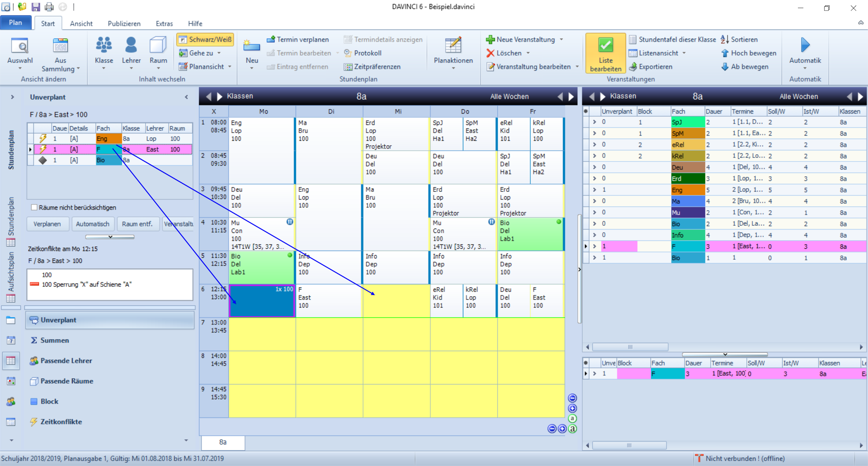This screenshot has width=868, height=466.
Task: Open the Protokoll tool
Action: tap(363, 53)
